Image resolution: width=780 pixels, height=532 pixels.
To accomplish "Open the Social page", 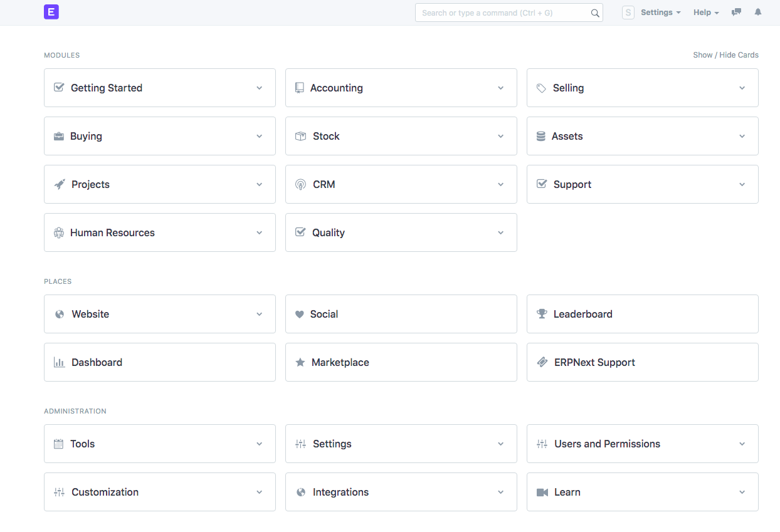I will pos(401,314).
